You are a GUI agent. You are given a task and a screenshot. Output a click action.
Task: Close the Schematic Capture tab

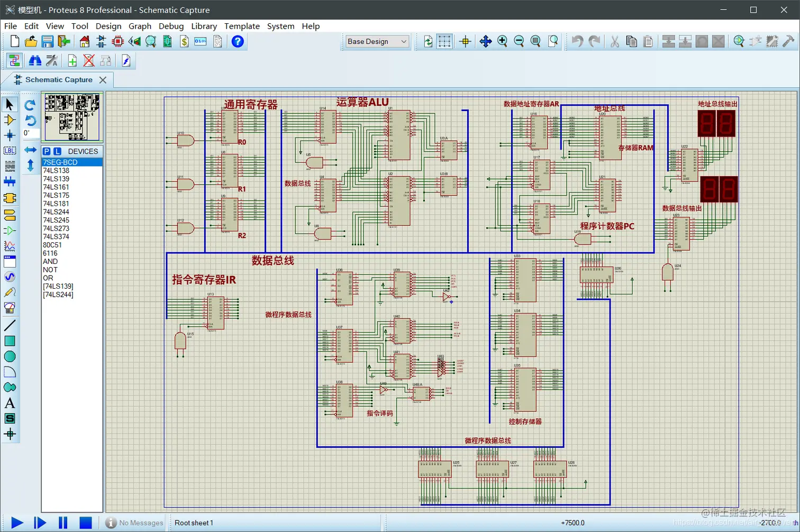pos(103,80)
